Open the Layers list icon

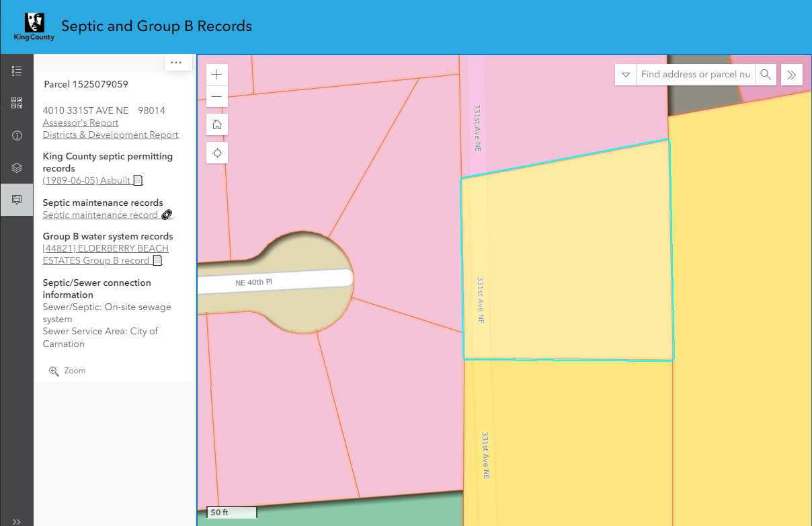(17, 167)
